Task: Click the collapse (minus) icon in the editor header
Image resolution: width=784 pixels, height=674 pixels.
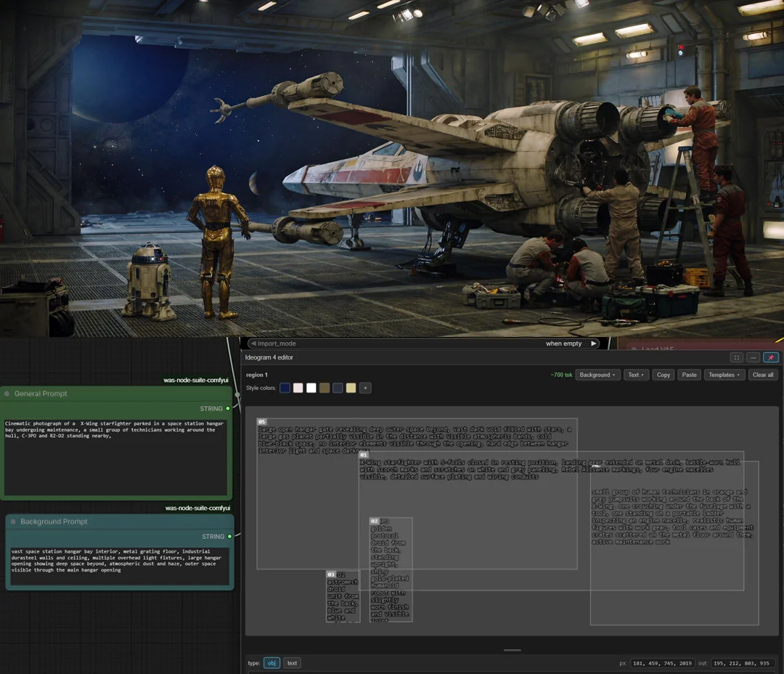Action: point(753,357)
